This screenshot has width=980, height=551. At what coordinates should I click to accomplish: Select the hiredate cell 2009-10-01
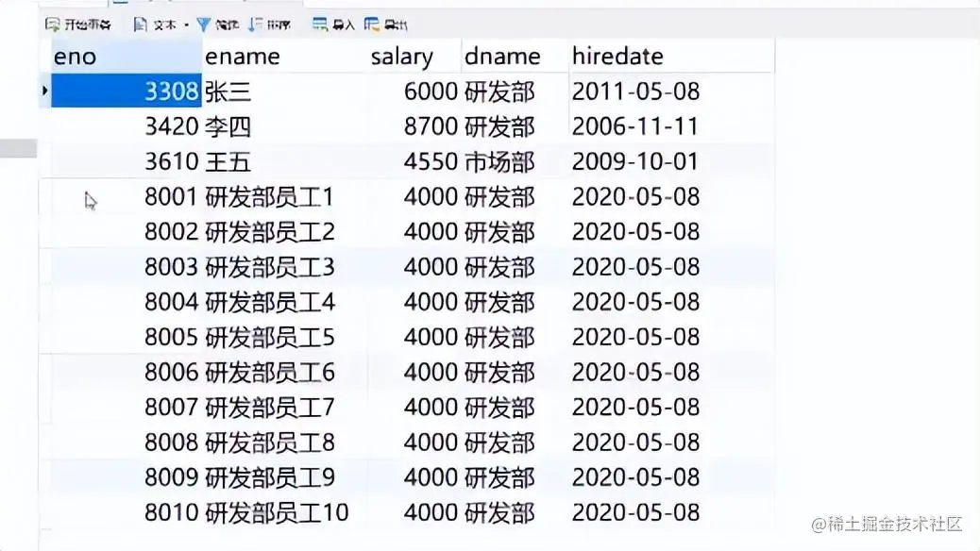click(672, 161)
